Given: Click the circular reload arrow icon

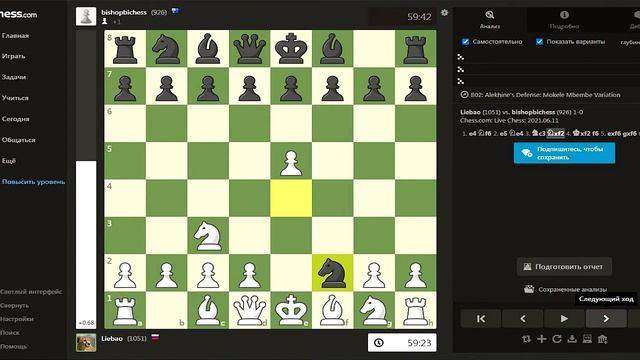Looking at the screenshot, I should pyautogui.click(x=557, y=339).
